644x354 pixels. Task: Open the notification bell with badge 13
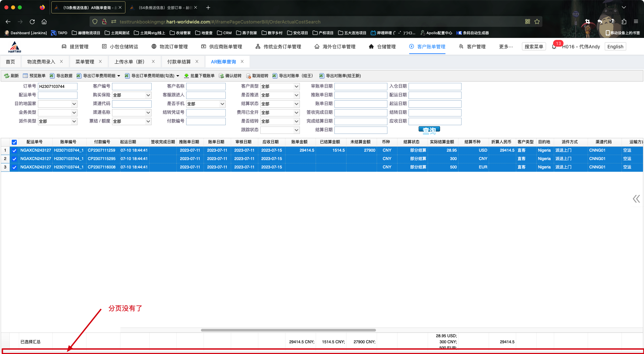point(554,47)
